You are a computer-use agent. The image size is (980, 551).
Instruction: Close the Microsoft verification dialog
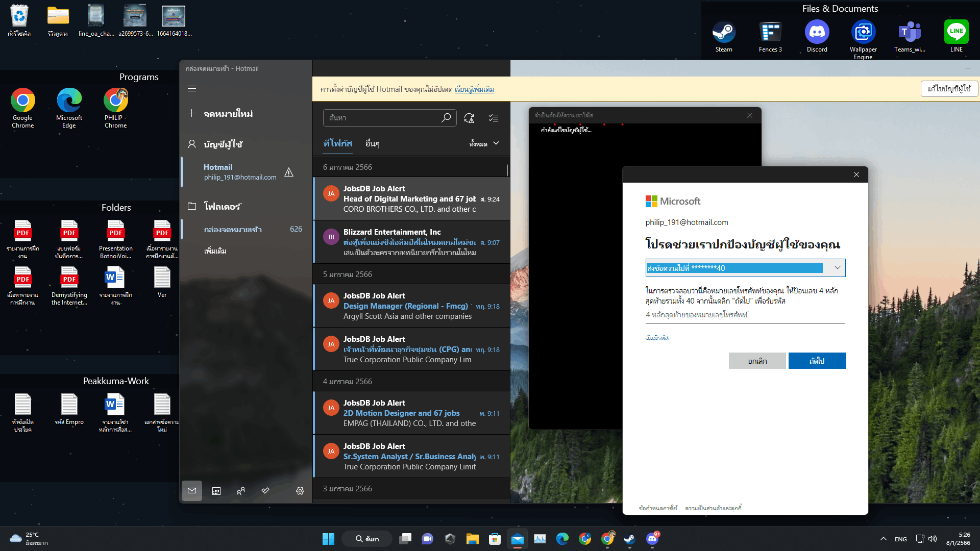(x=856, y=174)
